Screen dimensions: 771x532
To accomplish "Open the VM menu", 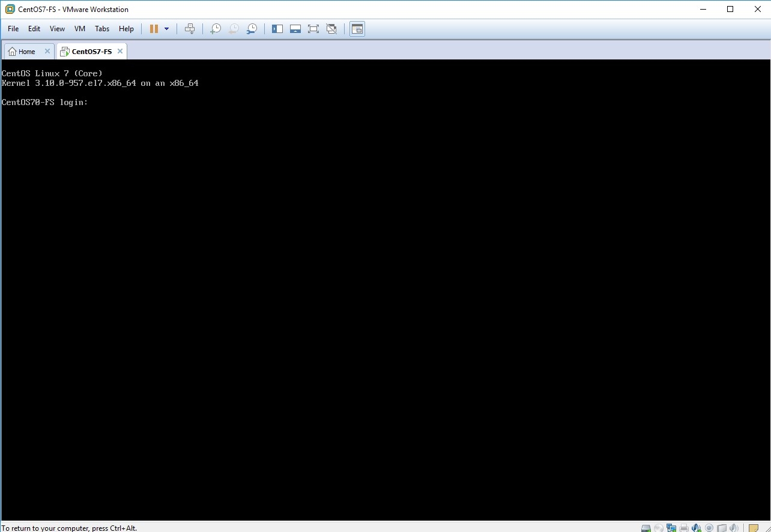I will 80,29.
